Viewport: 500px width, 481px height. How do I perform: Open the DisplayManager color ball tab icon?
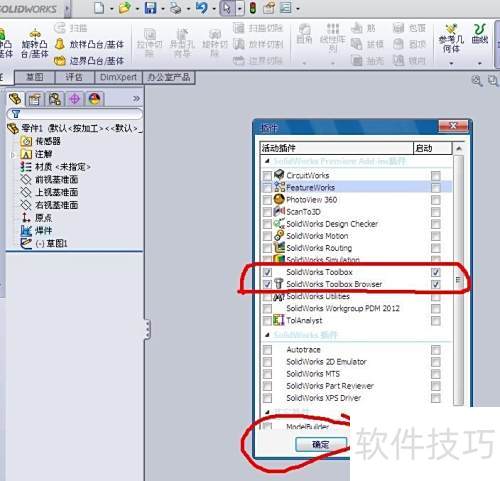(x=95, y=99)
